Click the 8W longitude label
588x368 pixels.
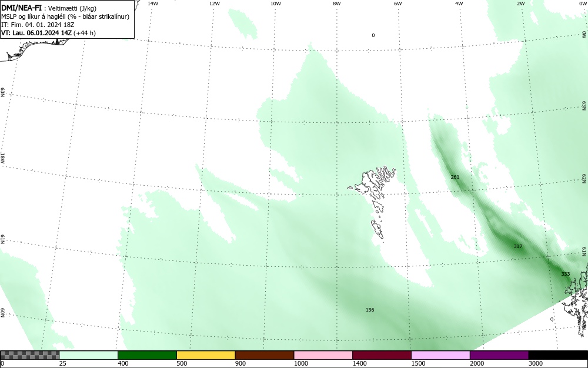click(337, 4)
